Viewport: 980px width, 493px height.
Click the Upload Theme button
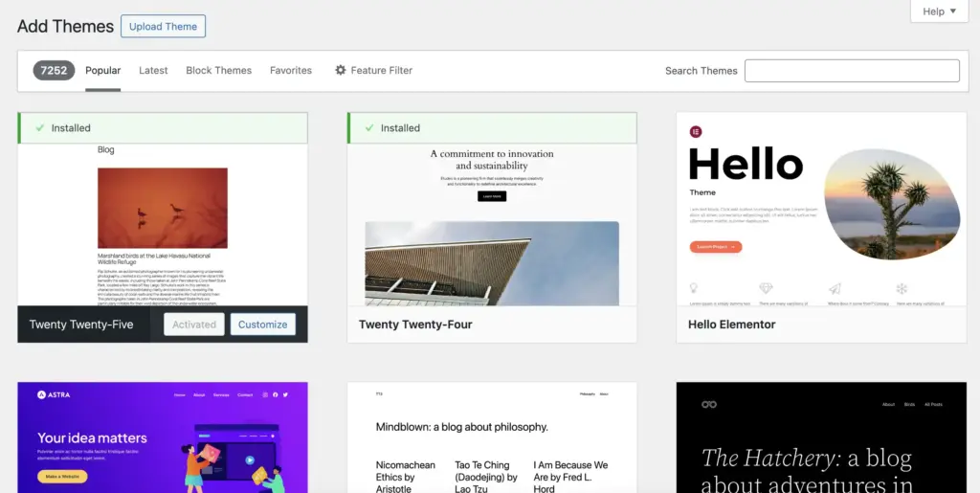click(163, 26)
